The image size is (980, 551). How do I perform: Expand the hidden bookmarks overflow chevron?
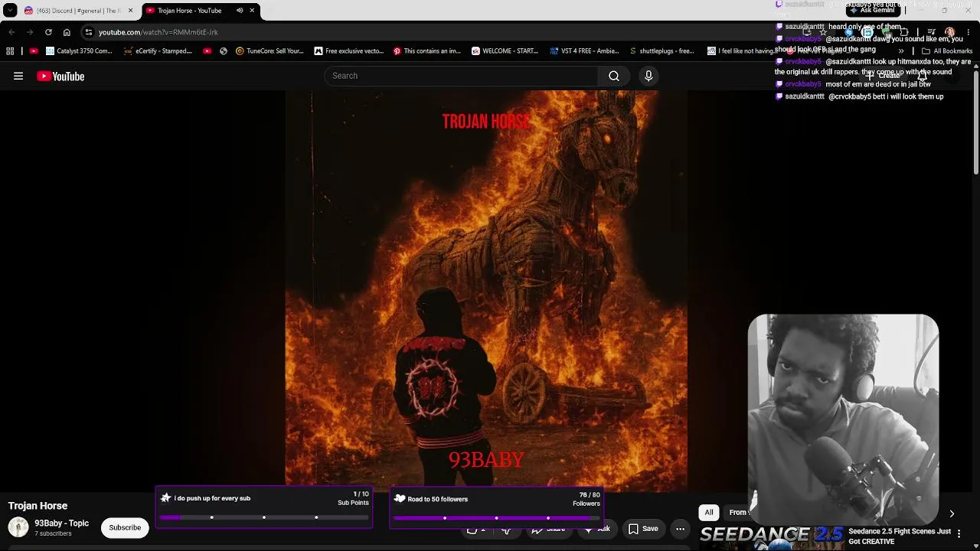tap(902, 51)
